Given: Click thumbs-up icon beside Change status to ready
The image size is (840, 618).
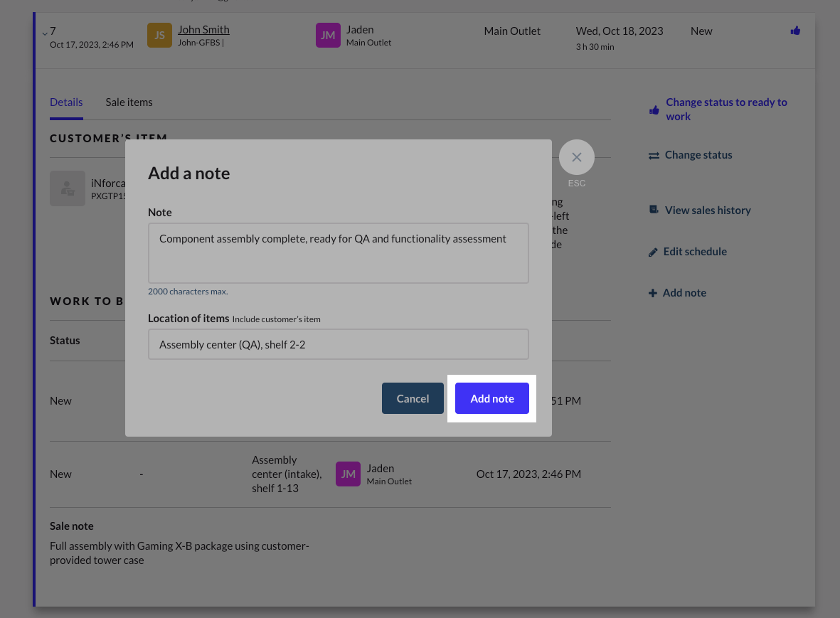Looking at the screenshot, I should [654, 110].
